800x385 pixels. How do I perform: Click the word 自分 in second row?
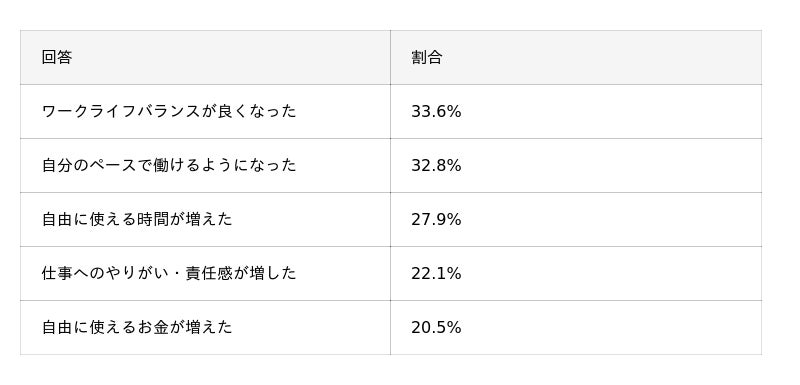tap(57, 166)
